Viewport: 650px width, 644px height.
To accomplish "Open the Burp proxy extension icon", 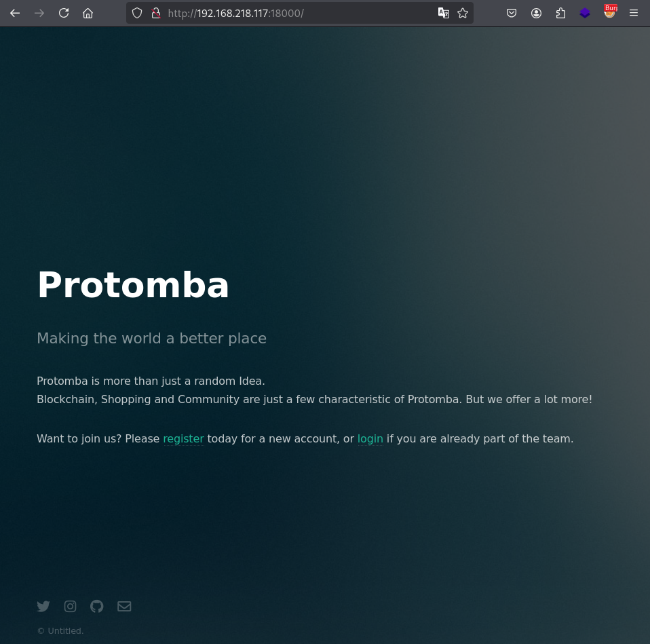I will click(610, 12).
